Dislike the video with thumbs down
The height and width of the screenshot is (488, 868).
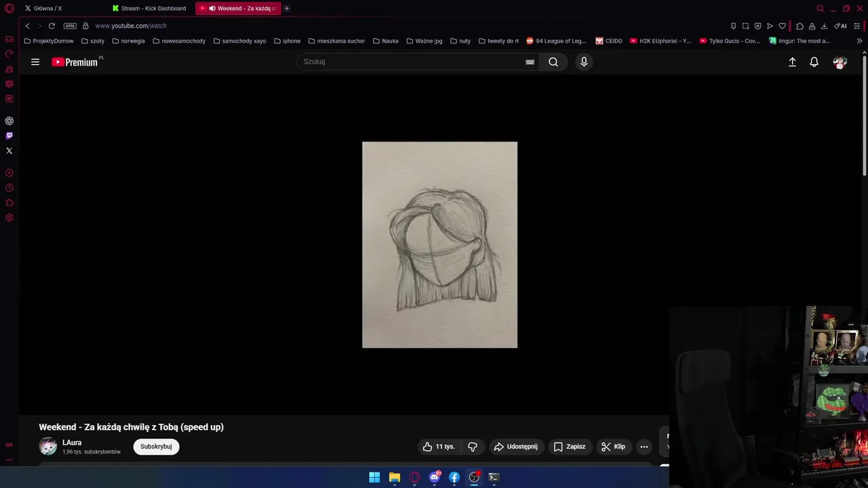tap(473, 447)
